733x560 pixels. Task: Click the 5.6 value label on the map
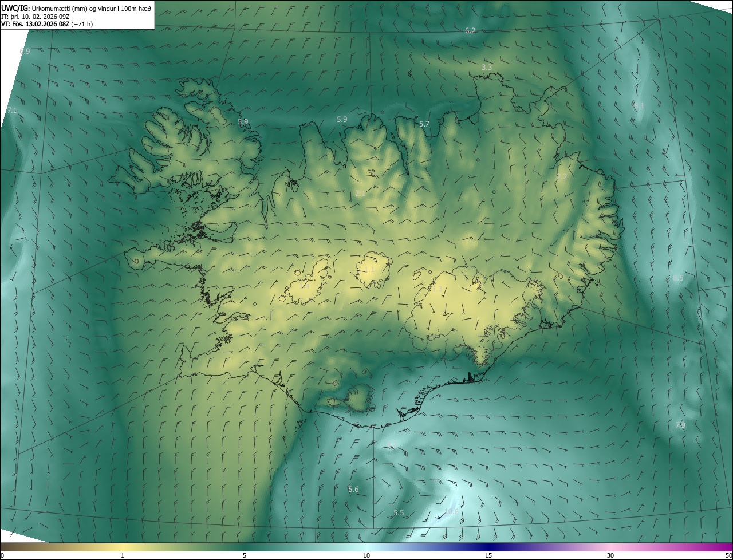coord(353,490)
